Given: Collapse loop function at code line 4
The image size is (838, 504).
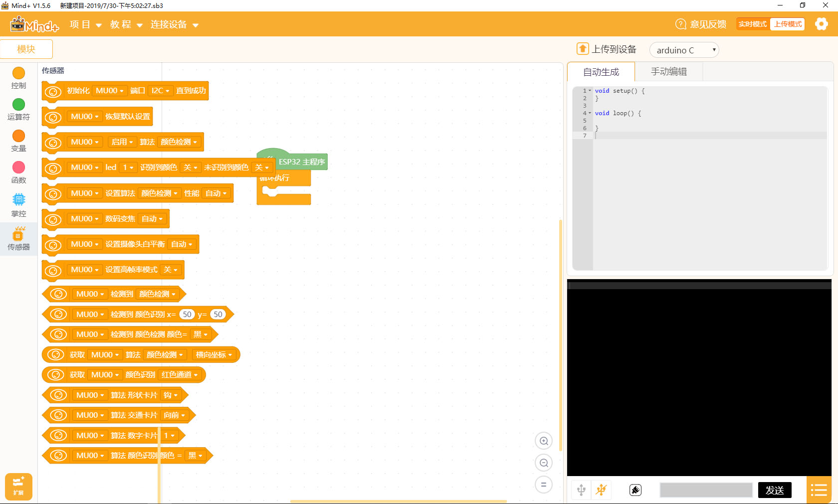Looking at the screenshot, I should pyautogui.click(x=590, y=113).
